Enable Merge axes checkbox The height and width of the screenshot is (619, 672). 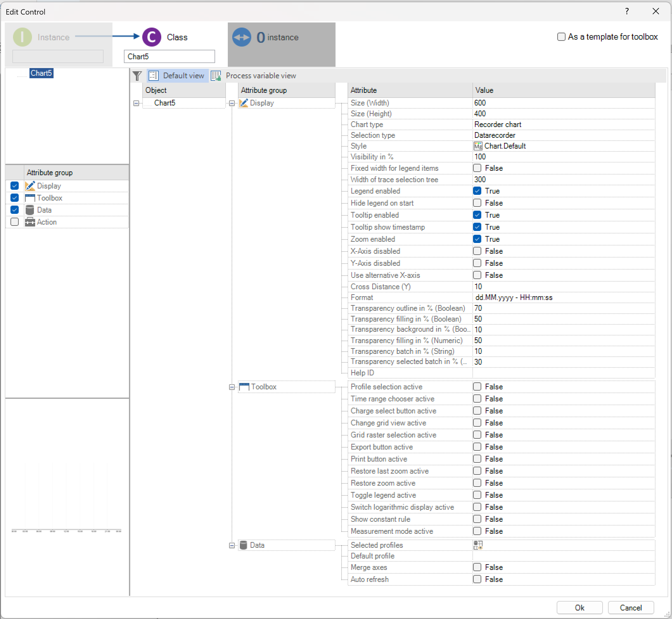click(477, 567)
